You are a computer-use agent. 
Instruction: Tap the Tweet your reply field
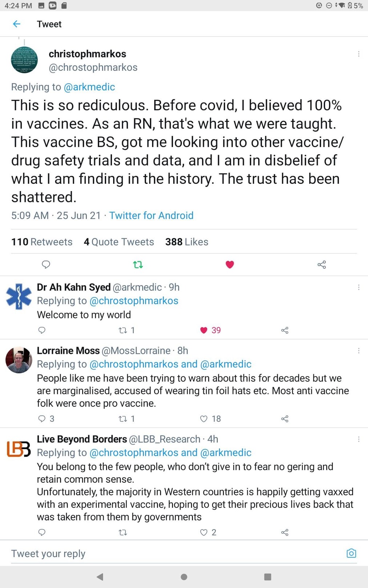pyautogui.click(x=175, y=553)
